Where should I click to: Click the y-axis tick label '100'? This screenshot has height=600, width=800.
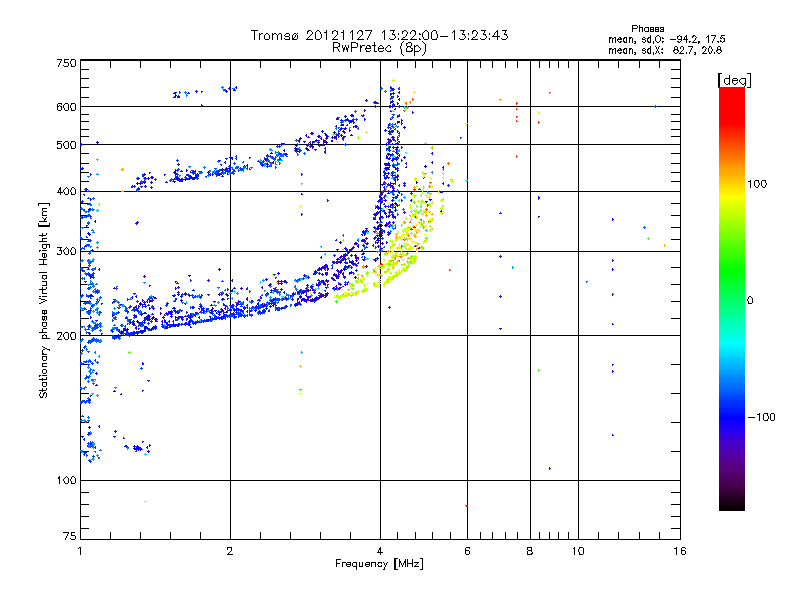pos(66,481)
